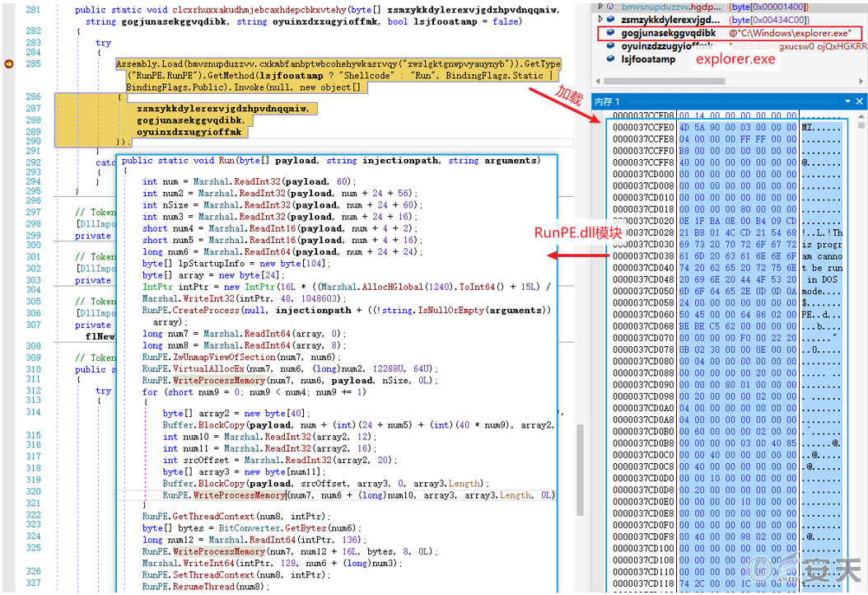Viewport: 868px width, 595px height.
Task: Click the locals panel horizontal scrollbar thumb
Action: [664, 82]
